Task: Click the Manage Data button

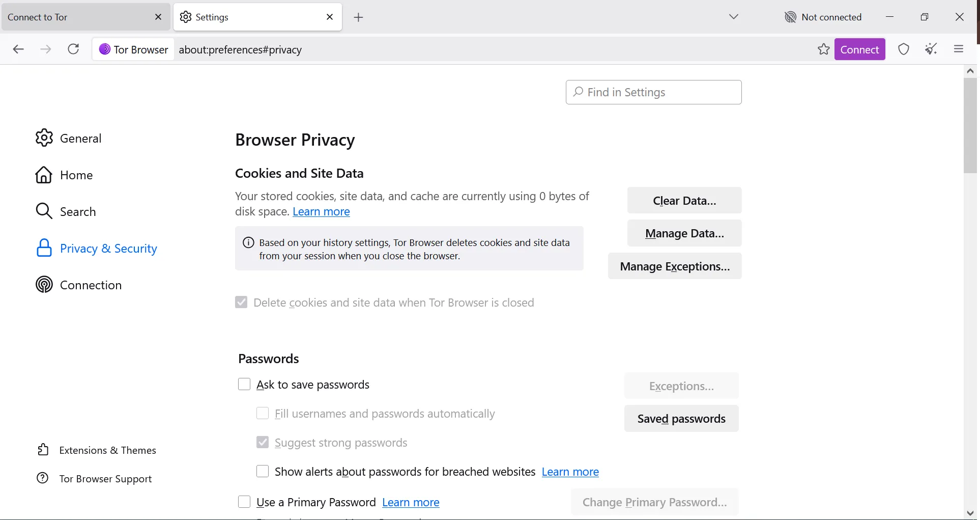Action: click(684, 233)
